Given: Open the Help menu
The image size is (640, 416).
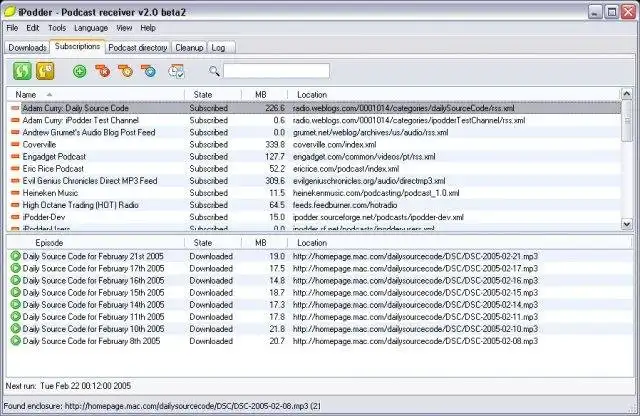Looking at the screenshot, I should [x=148, y=28].
